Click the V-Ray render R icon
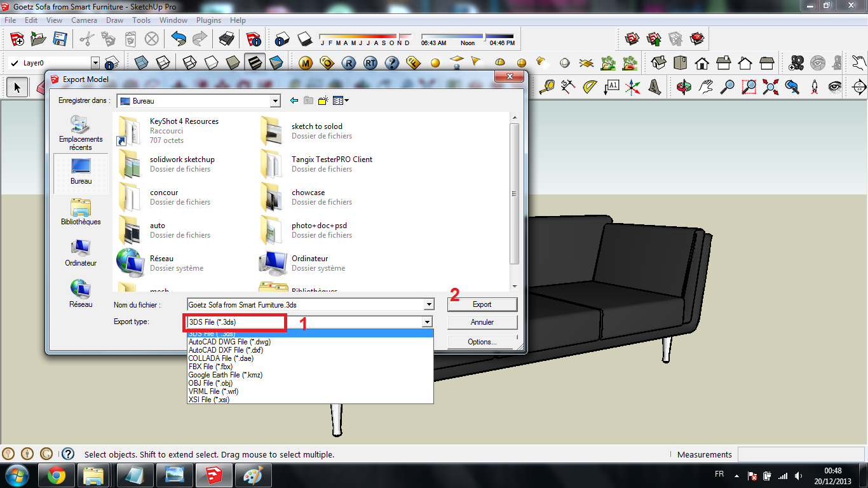Image resolution: width=868 pixels, height=488 pixels. (x=348, y=63)
